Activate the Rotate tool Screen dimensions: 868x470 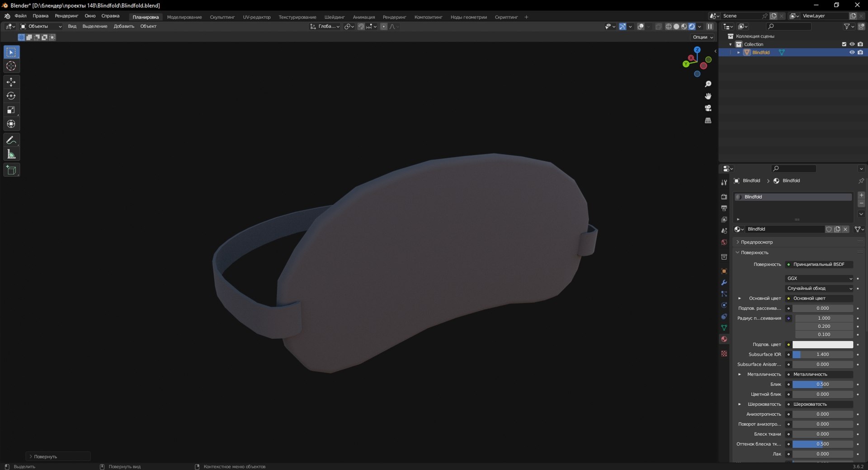[11, 96]
